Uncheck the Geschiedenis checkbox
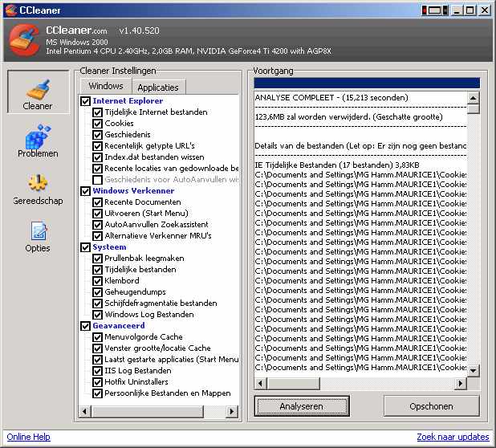The image size is (496, 448). click(97, 135)
